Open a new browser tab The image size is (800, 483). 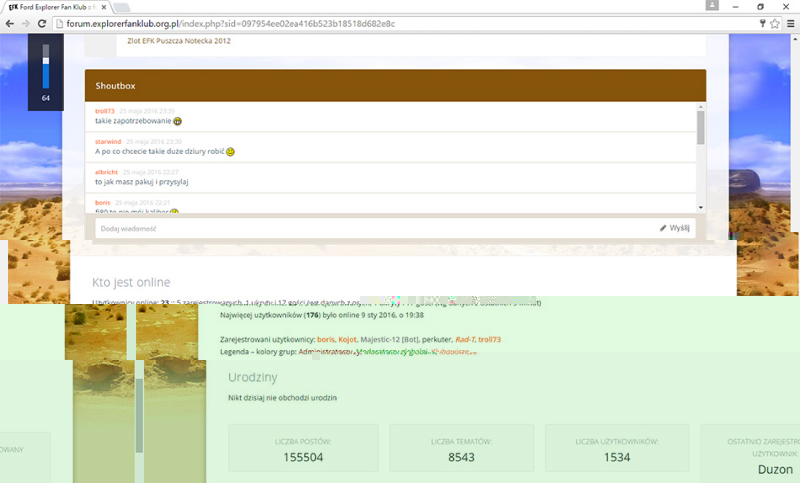[121, 7]
